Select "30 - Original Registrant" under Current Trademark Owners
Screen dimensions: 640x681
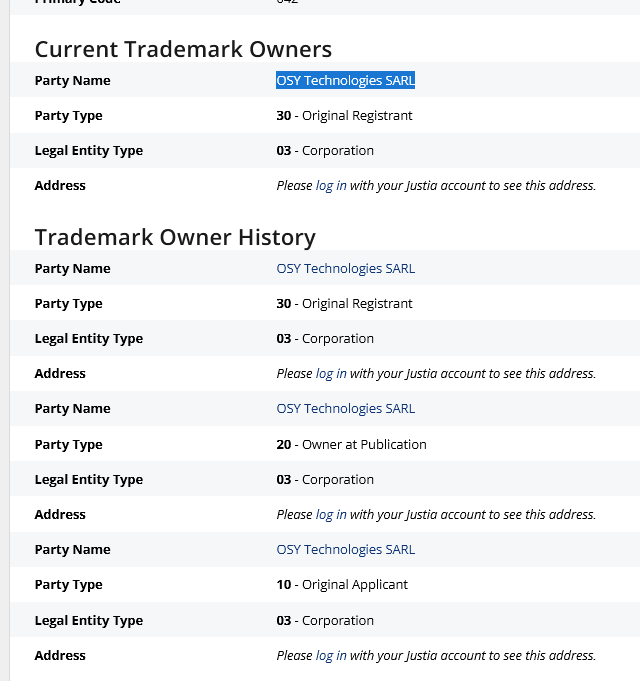[x=344, y=116]
